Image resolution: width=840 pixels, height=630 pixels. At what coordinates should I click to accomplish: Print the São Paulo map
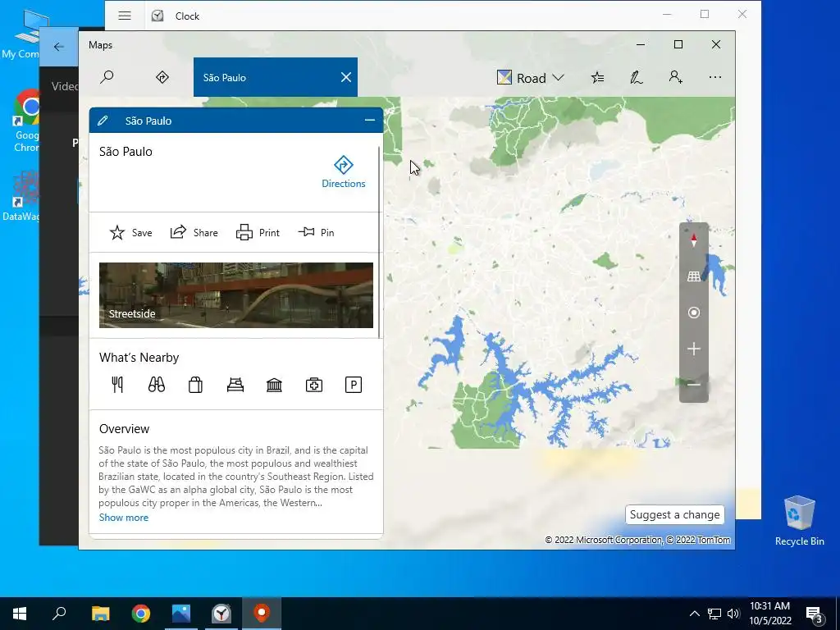(x=258, y=232)
